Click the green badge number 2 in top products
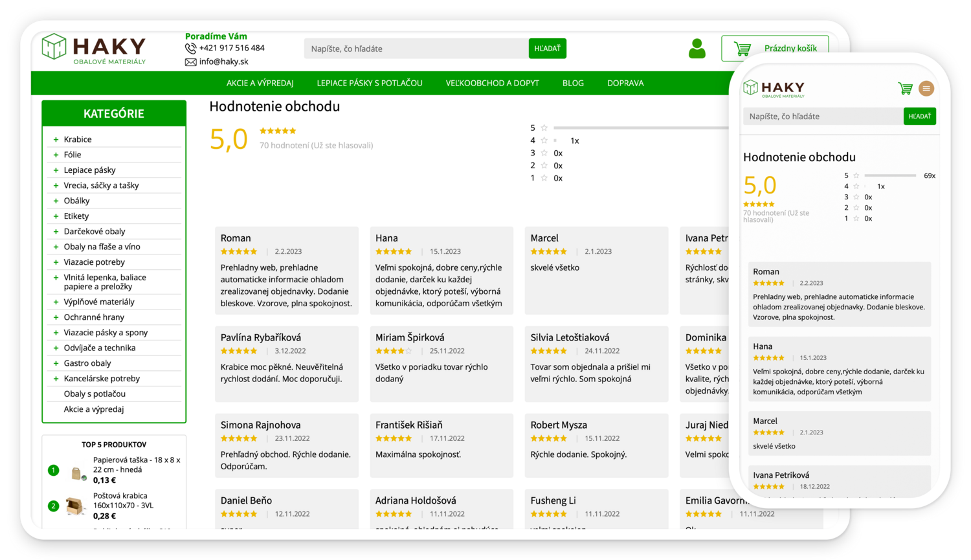This screenshot has width=971, height=560. pyautogui.click(x=54, y=506)
